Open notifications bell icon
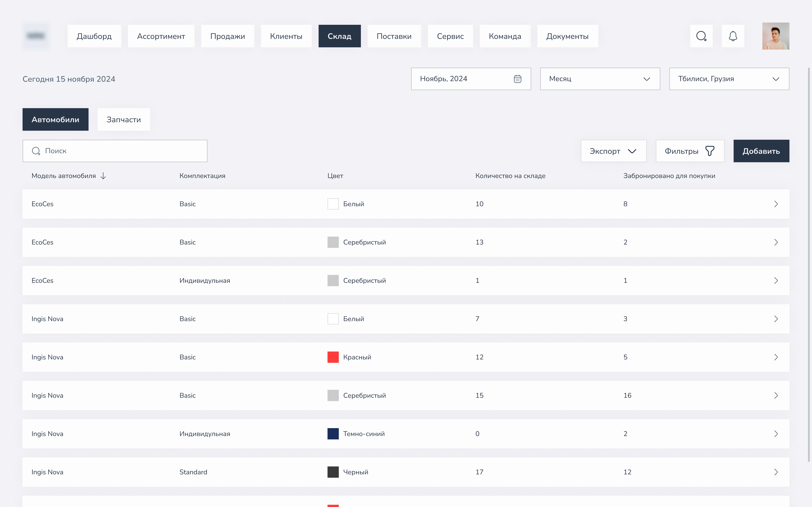 [733, 36]
